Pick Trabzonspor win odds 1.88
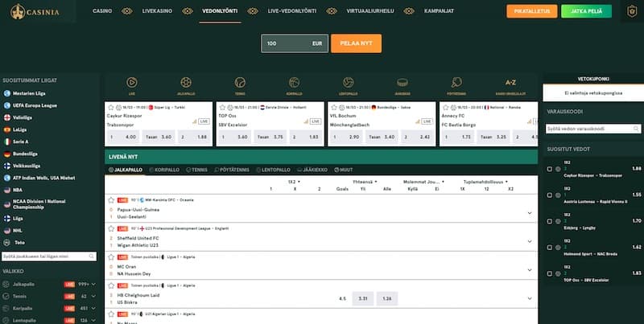644x324 pixels. coord(194,137)
